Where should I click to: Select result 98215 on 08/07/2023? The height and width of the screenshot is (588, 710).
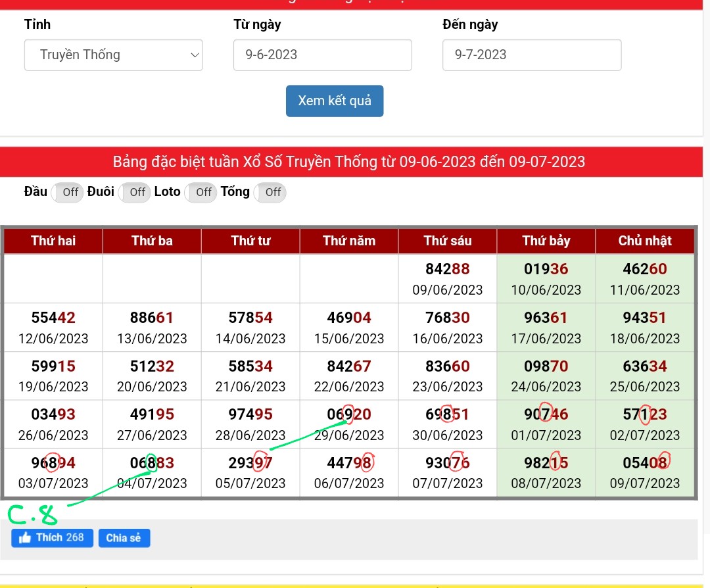546,463
